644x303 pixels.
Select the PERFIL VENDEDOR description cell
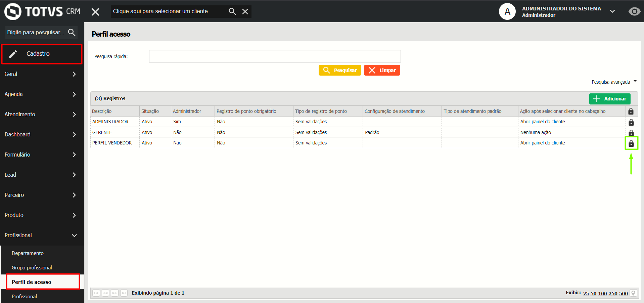pyautogui.click(x=115, y=143)
